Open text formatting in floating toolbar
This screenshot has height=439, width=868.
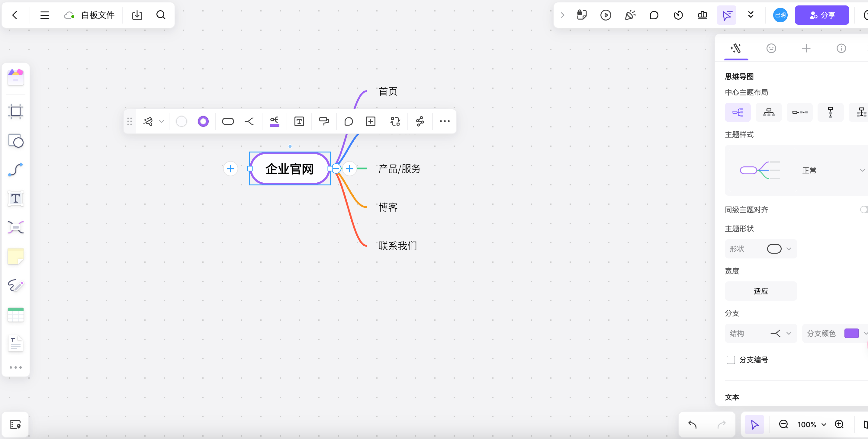pyautogui.click(x=299, y=122)
